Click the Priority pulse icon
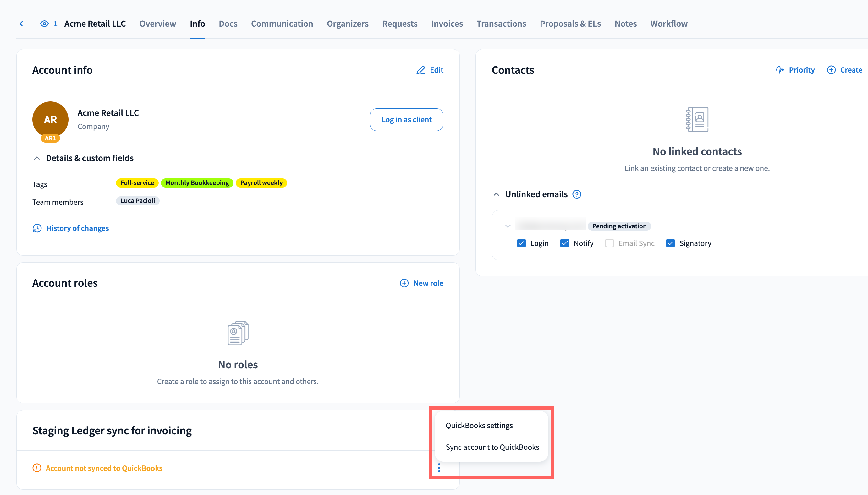 (780, 70)
